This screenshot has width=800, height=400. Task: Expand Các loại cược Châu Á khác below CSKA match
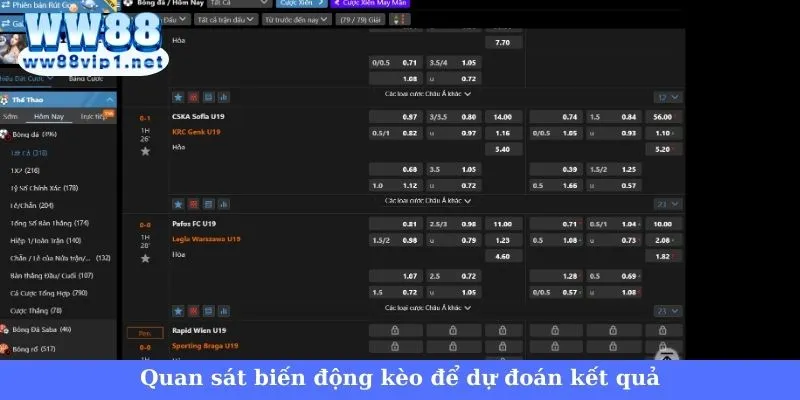(428, 201)
